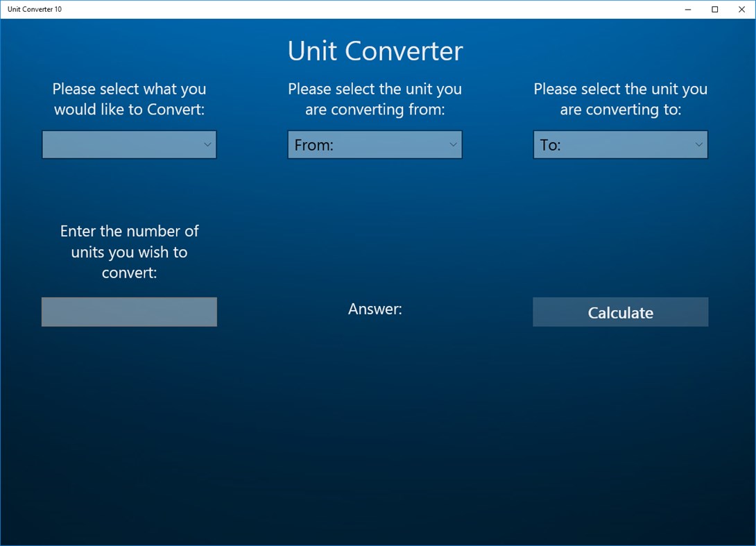Click the To: placeholder text

tap(550, 144)
